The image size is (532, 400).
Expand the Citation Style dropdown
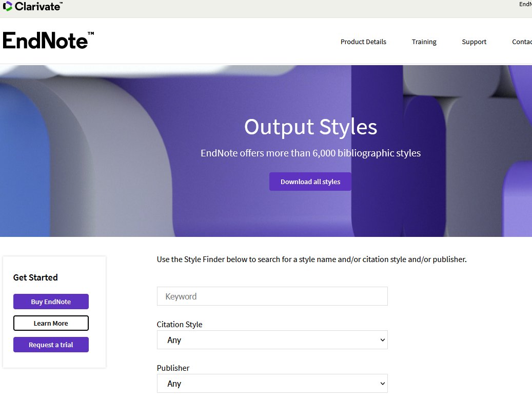pos(272,340)
